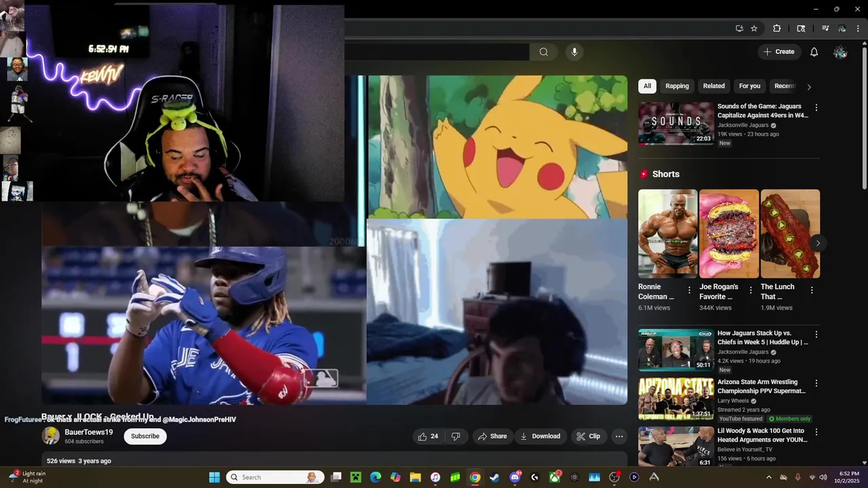Open options for Arizona State Arm Wrestling video
This screenshot has height=488, width=868.
pos(816,384)
